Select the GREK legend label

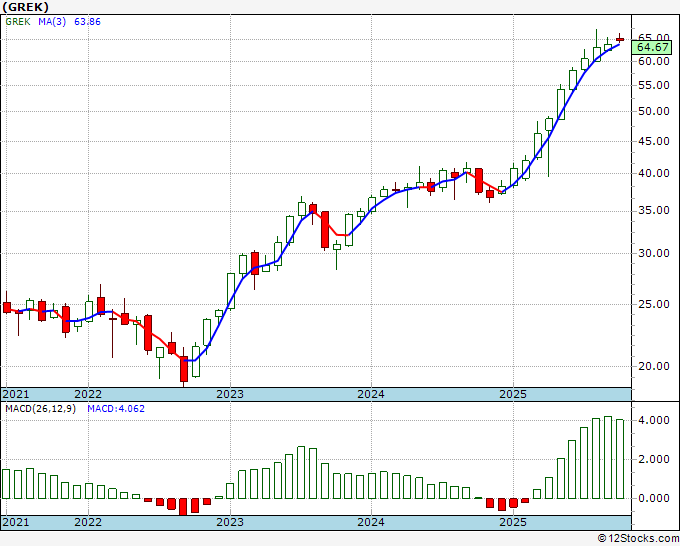[x=18, y=22]
